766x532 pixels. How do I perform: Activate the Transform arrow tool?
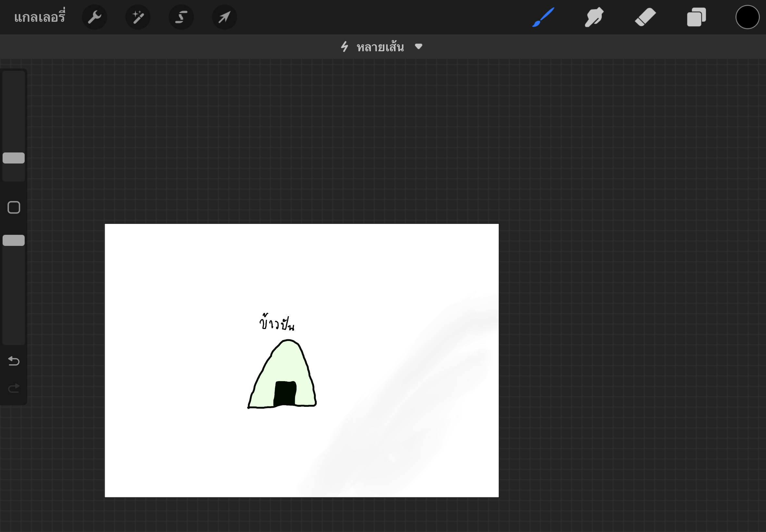pos(224,17)
